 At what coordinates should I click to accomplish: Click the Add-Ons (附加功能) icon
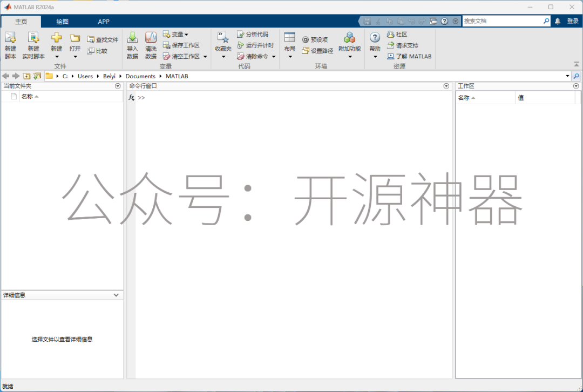click(349, 38)
